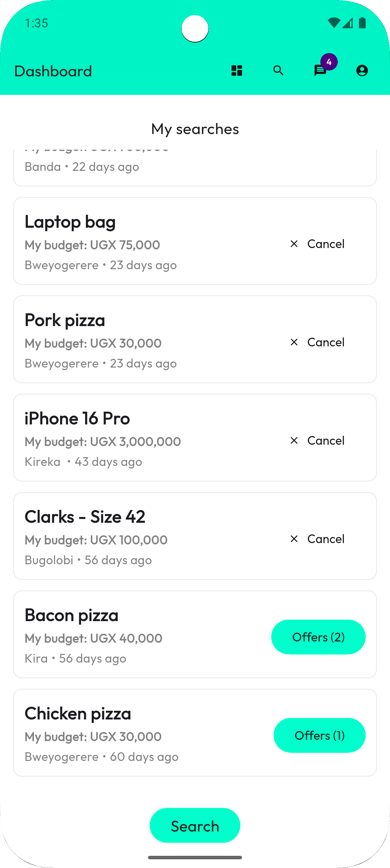Tap the Dashboard title text
The height and width of the screenshot is (868, 390).
[x=53, y=71]
